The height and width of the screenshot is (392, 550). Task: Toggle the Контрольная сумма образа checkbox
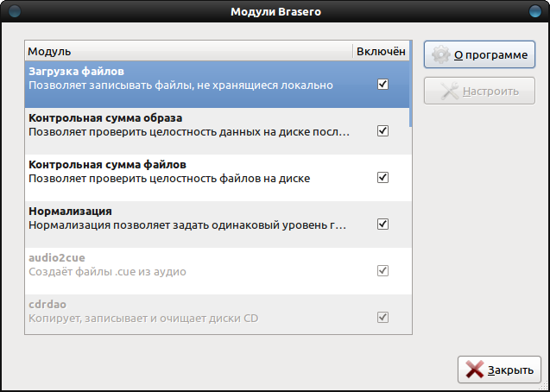click(382, 130)
